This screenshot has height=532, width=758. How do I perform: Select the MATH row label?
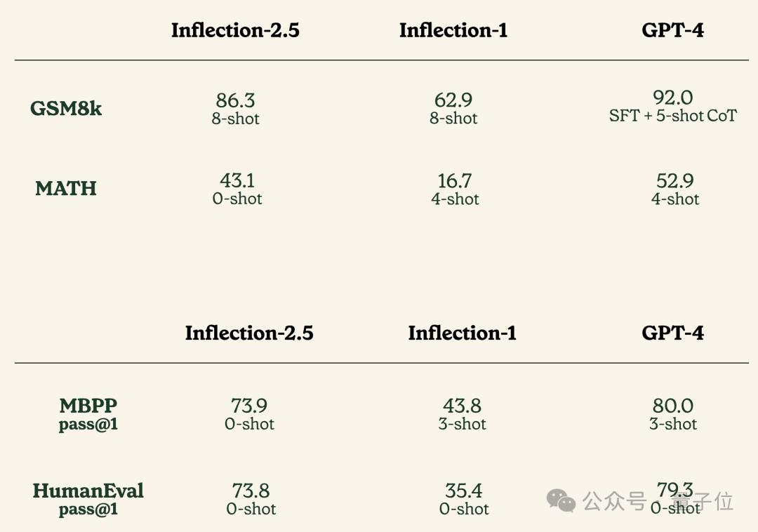click(66, 188)
